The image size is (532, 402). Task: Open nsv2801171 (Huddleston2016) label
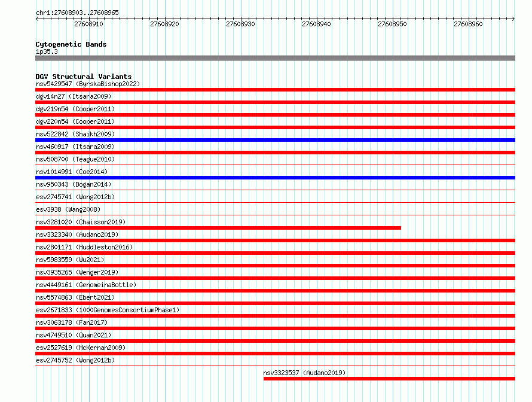(84, 247)
